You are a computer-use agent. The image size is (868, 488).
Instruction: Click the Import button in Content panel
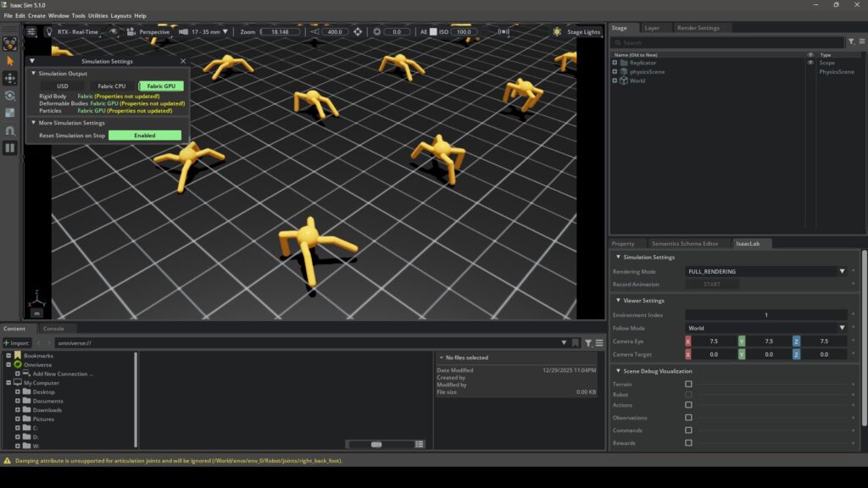click(x=16, y=343)
